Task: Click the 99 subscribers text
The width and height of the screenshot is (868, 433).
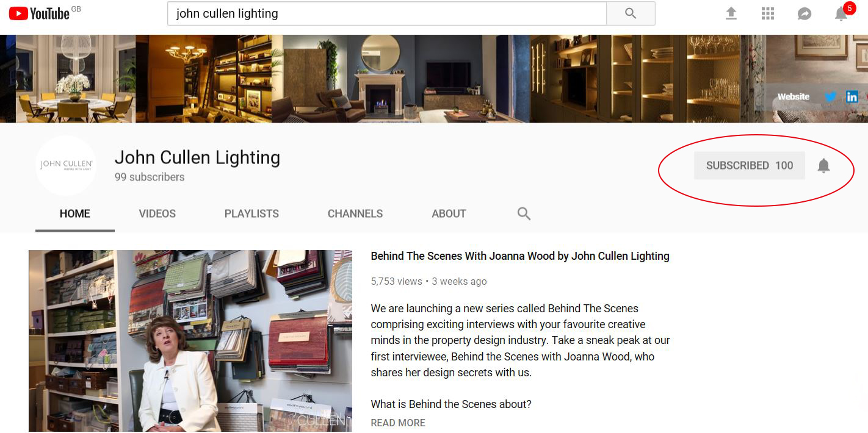Action: [x=150, y=177]
